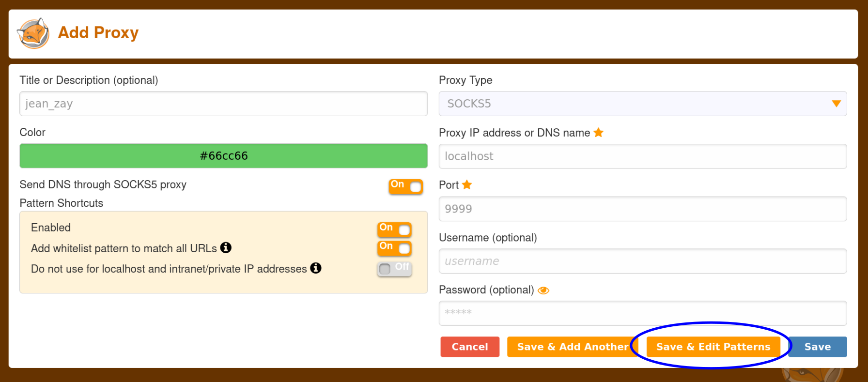Click Save & Edit Patterns
Viewport: 868px width, 382px height.
tap(713, 347)
